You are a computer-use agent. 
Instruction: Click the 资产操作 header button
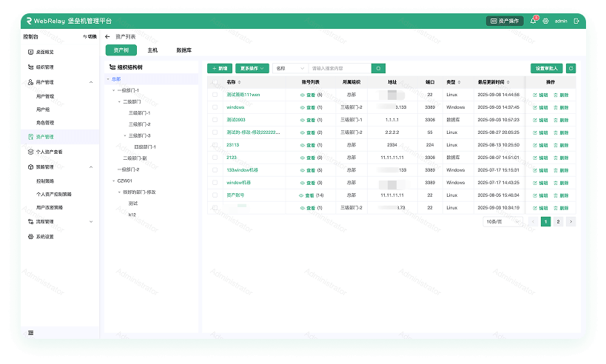click(x=505, y=21)
